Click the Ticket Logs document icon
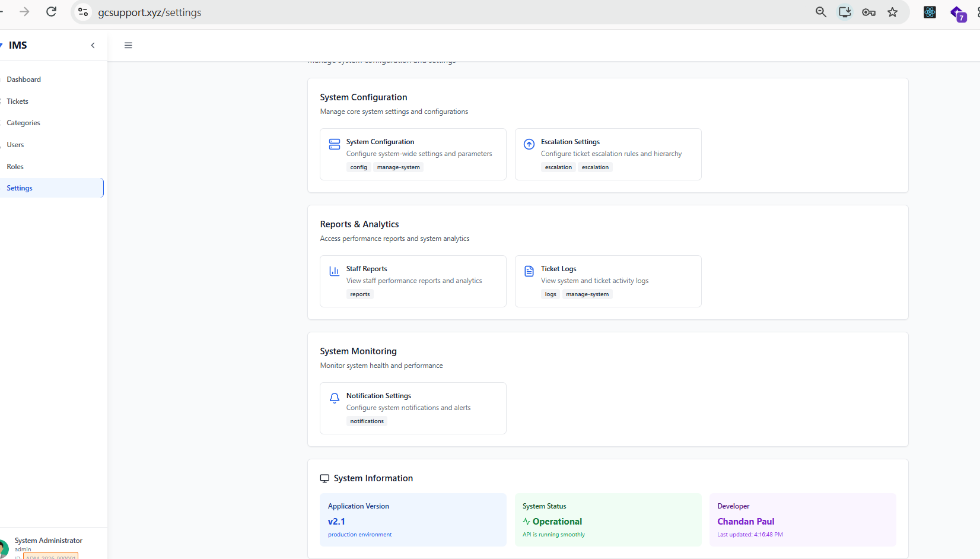 [529, 271]
